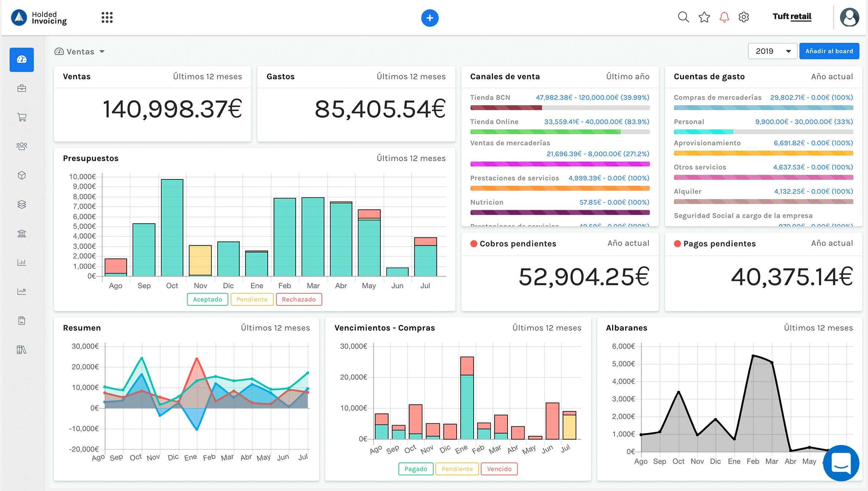Click the Tienda BCN progress bar
The height and width of the screenshot is (491, 868).
tap(559, 108)
